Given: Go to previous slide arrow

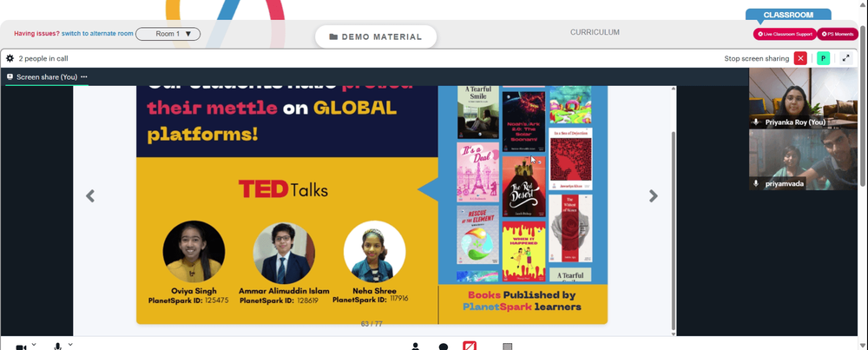Looking at the screenshot, I should (x=90, y=195).
